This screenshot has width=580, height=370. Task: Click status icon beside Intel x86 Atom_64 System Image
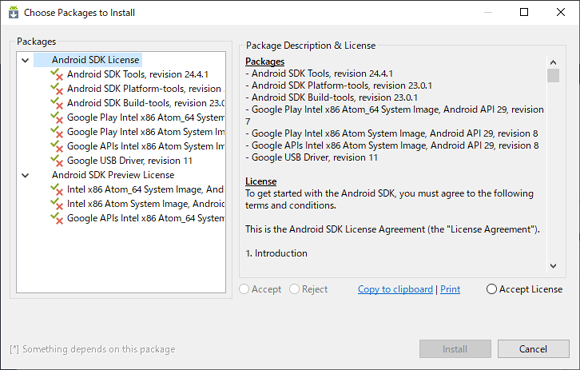(x=57, y=189)
